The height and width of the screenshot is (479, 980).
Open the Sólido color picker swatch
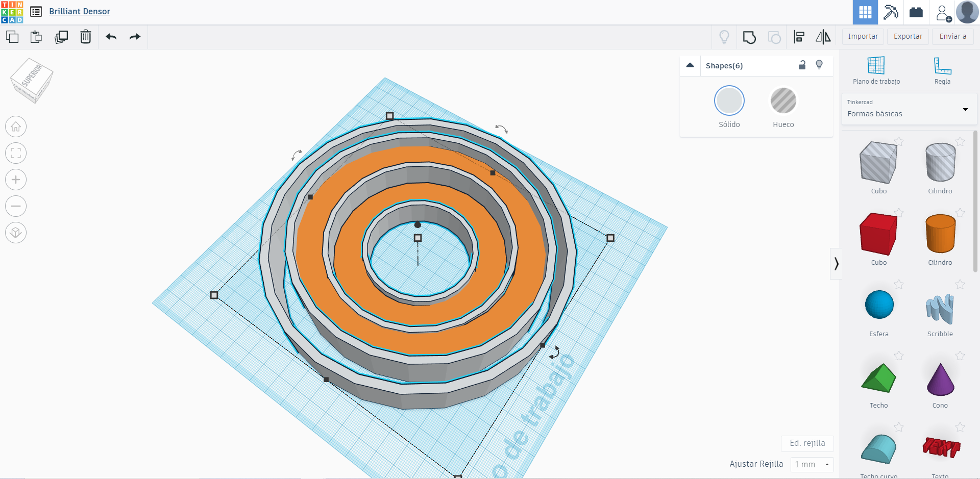(729, 100)
